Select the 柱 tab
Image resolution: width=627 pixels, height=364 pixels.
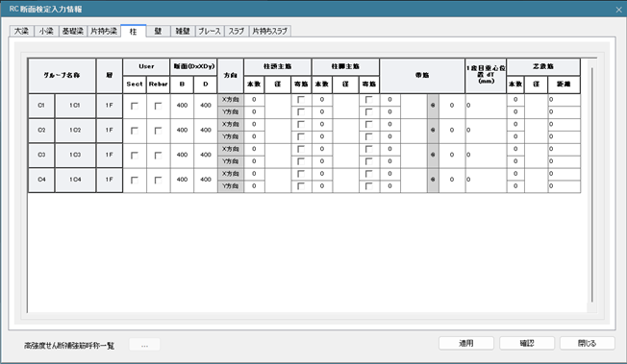[x=133, y=31]
